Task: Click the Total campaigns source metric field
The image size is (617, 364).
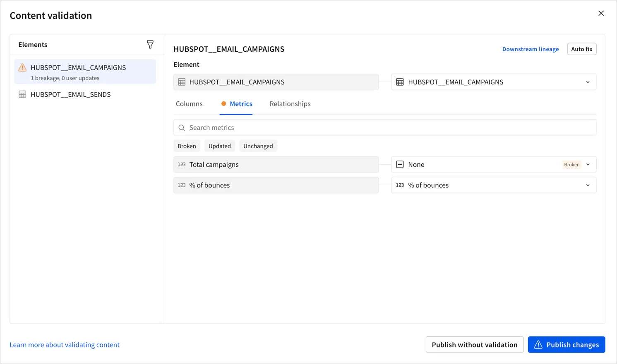Action: (x=276, y=164)
